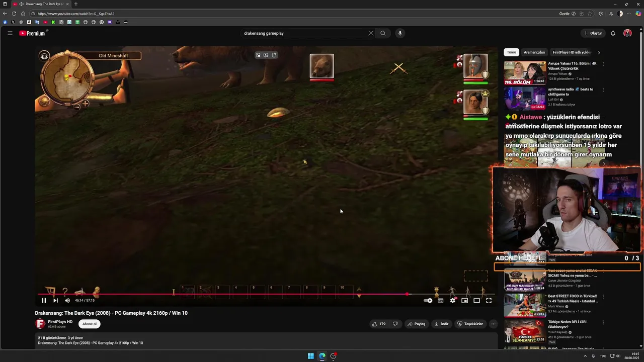
Task: Enable theater mode view
Action: [x=477, y=301]
